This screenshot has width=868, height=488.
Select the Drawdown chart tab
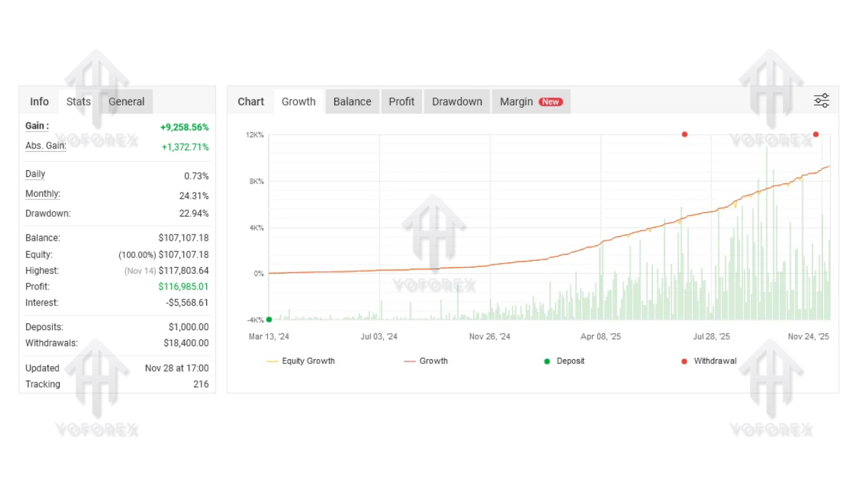pos(456,101)
